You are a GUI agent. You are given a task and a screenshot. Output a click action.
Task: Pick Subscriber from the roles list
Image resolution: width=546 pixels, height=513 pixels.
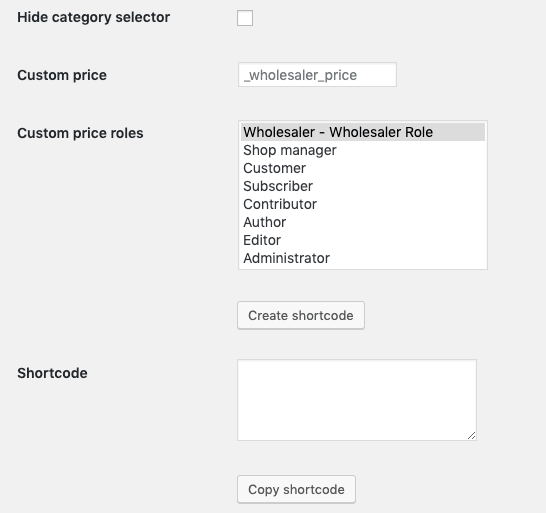[363, 186]
